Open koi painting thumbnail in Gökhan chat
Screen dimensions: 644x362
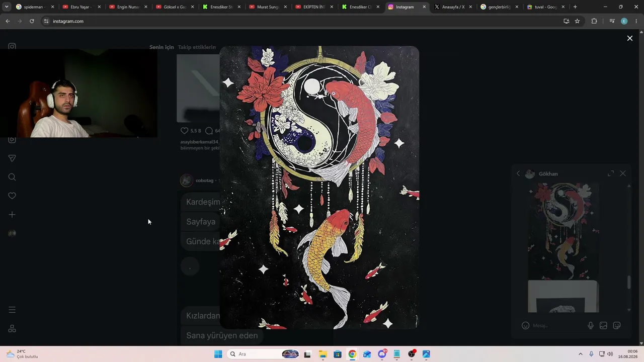tap(563, 232)
